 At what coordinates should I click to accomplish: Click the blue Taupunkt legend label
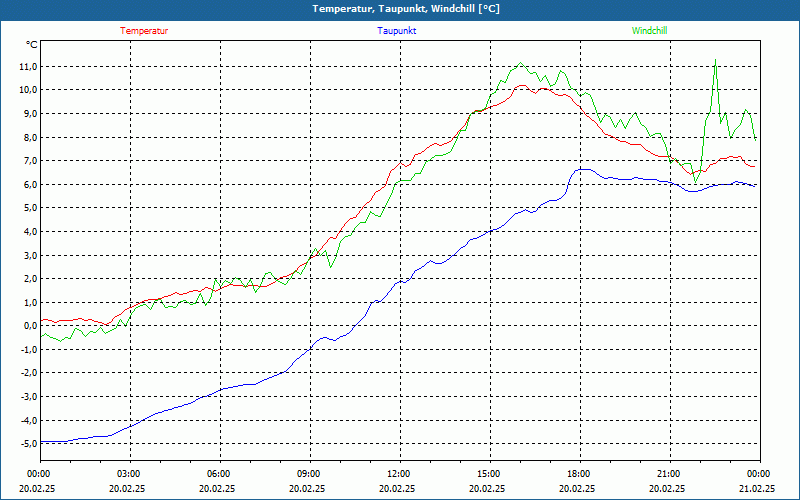(396, 31)
